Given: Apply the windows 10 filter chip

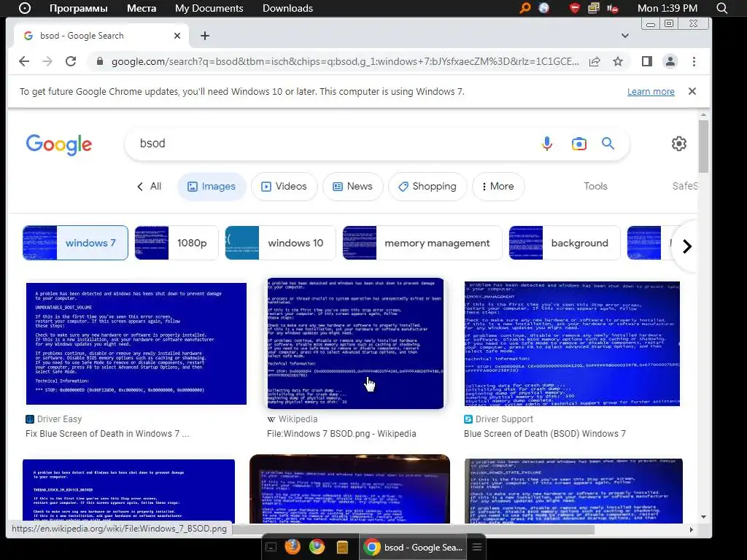Looking at the screenshot, I should pyautogui.click(x=280, y=243).
